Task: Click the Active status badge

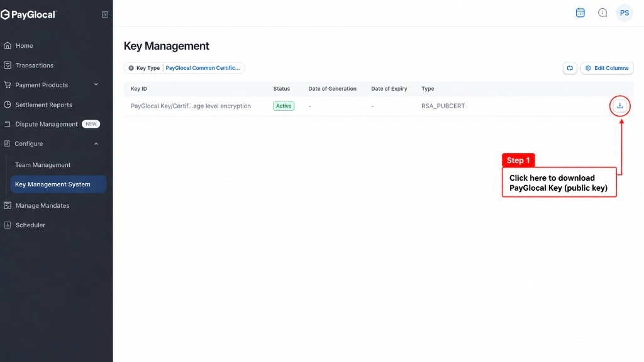Action: point(284,106)
